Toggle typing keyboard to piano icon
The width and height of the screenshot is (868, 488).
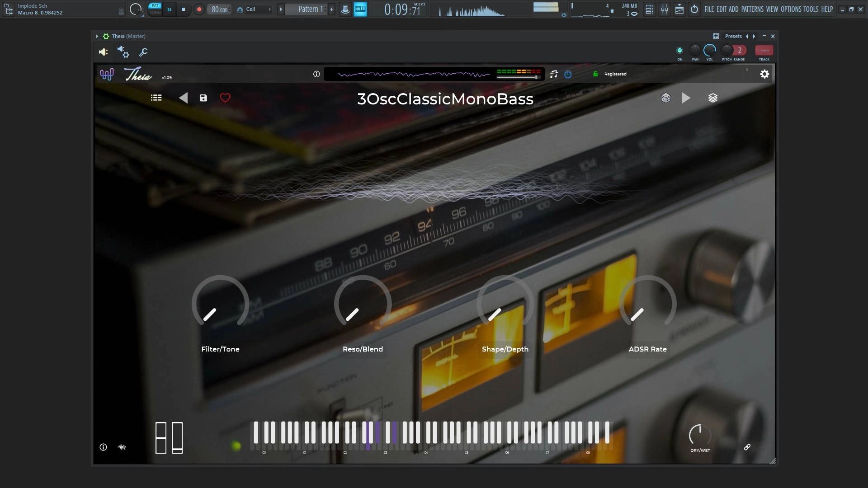tap(360, 9)
